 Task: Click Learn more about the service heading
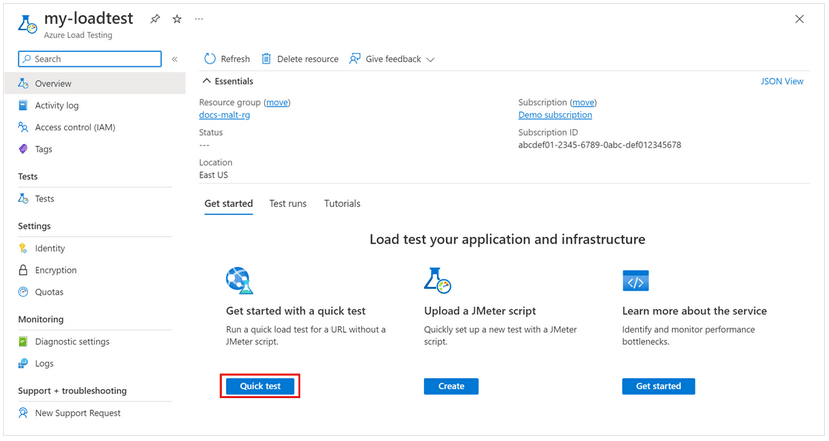tap(694, 311)
